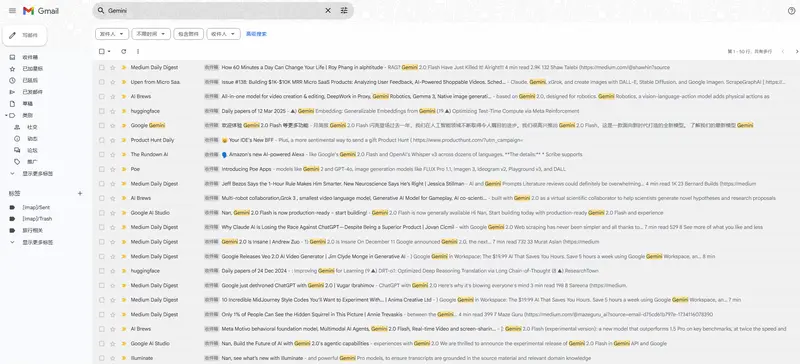Open the Poe Introducing Poe Apps email
This screenshot has height=364, width=800.
pyautogui.click(x=446, y=169)
